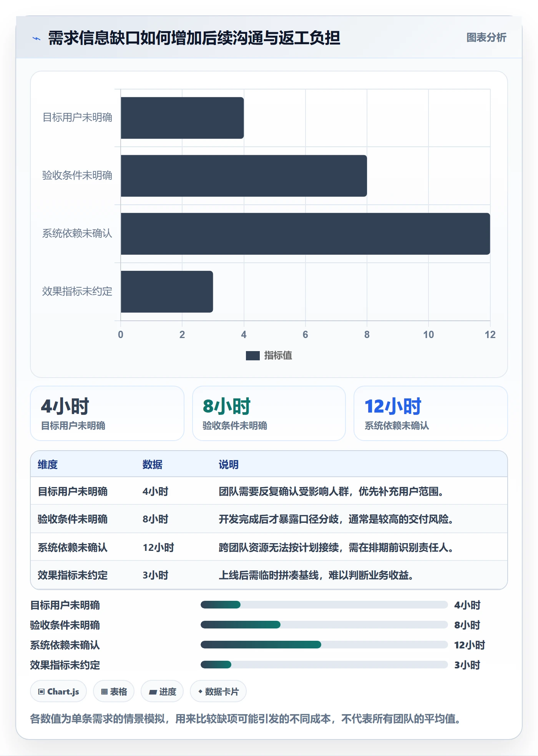Click table value 12小时

coord(158,547)
